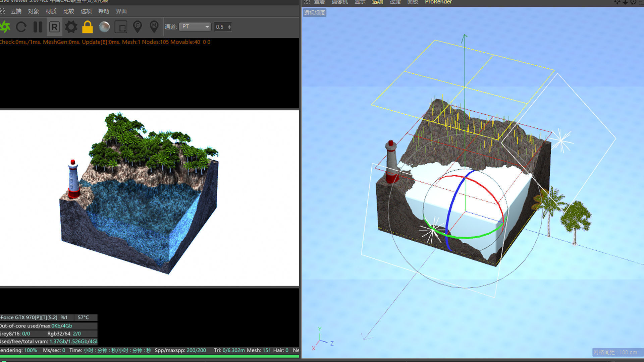
Task: Click the green Octane send-scene icon
Action: pos(5,27)
